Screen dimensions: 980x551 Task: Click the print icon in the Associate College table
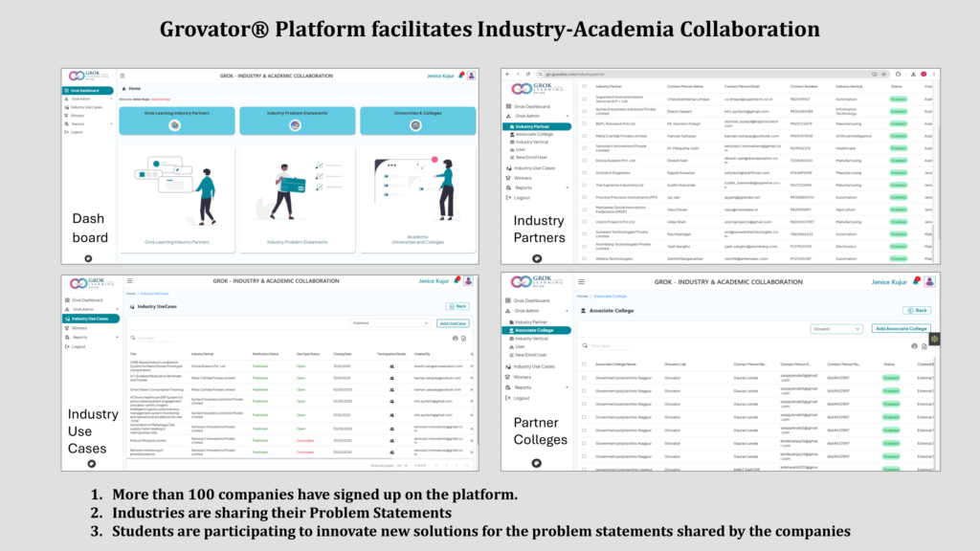coord(914,345)
